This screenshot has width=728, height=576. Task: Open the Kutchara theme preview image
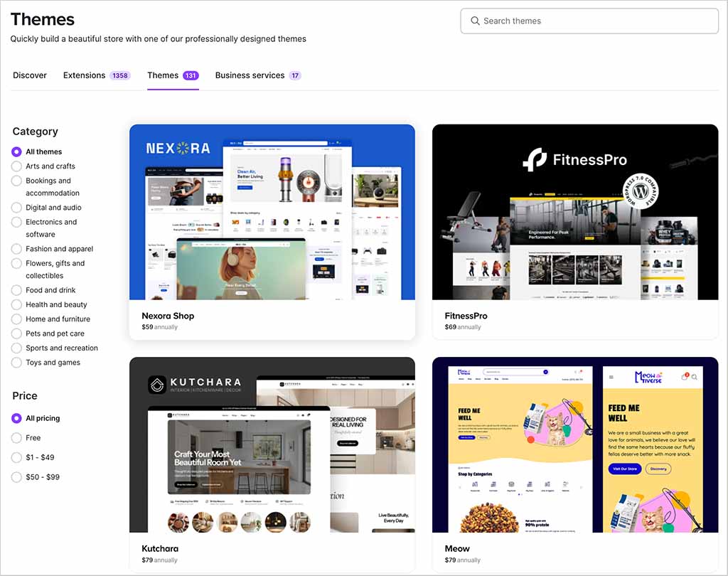(272, 445)
